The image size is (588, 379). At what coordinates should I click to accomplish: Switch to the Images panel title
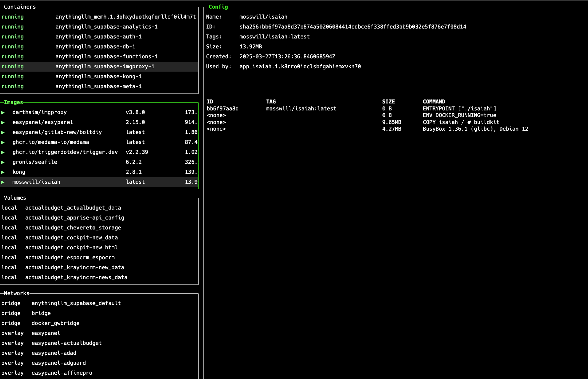coord(14,102)
